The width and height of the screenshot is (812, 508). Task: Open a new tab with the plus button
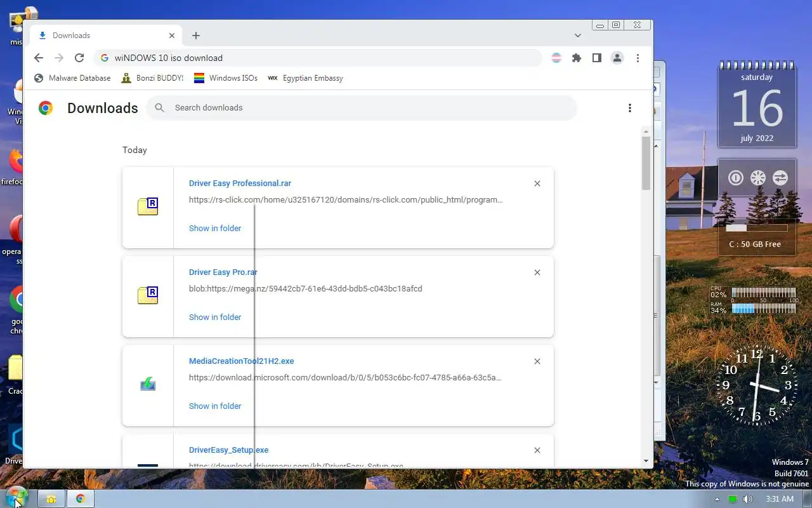(196, 36)
